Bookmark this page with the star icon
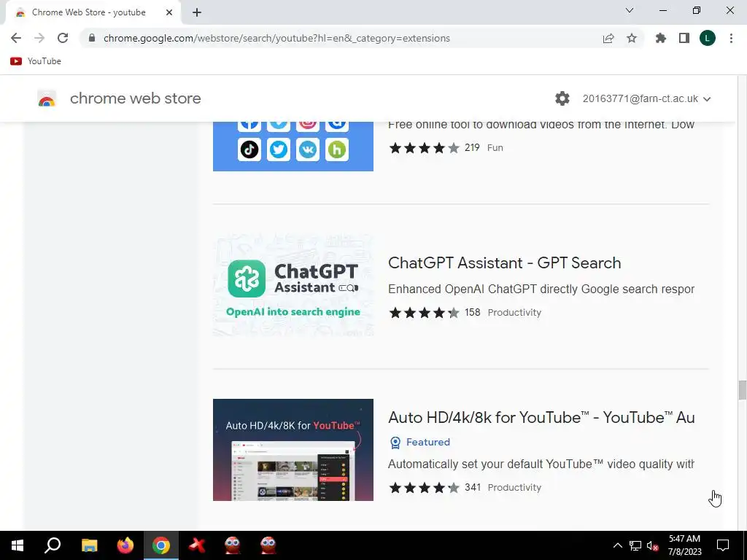Image resolution: width=747 pixels, height=560 pixels. (x=632, y=38)
